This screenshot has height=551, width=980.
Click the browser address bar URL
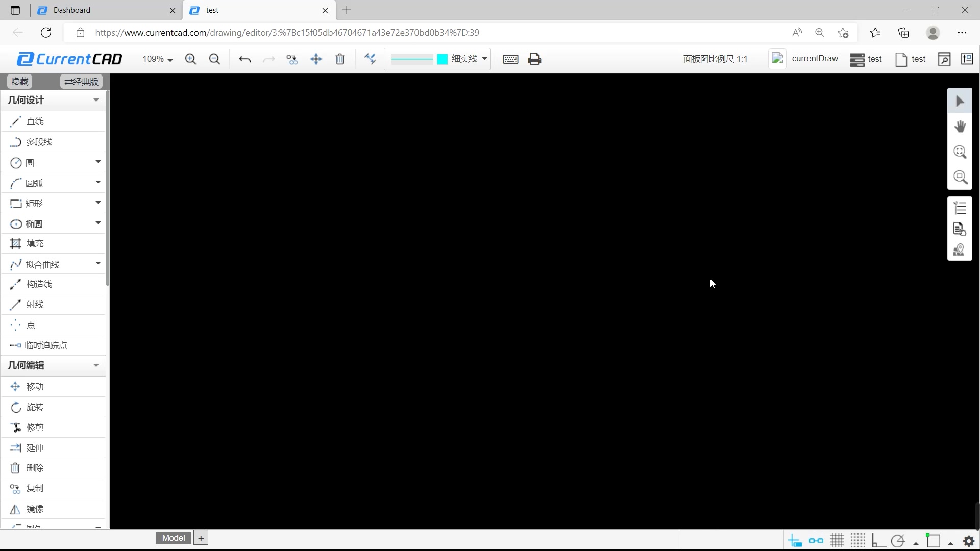287,33
